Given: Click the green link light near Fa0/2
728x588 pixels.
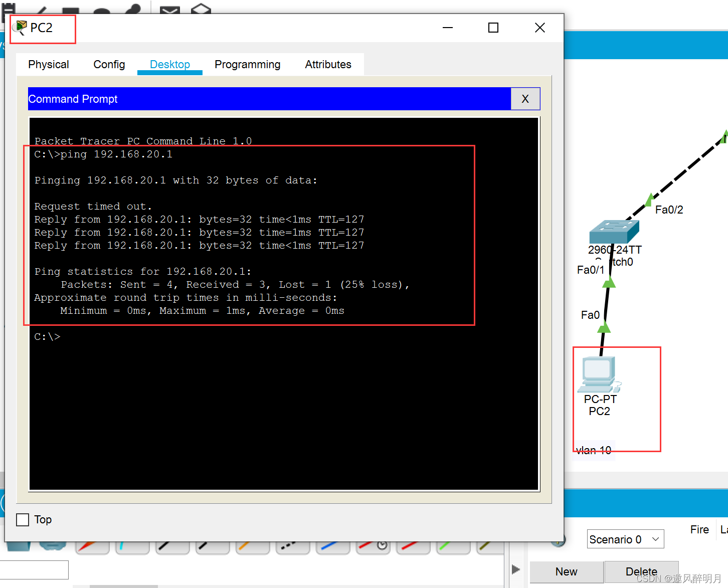Looking at the screenshot, I should 650,200.
